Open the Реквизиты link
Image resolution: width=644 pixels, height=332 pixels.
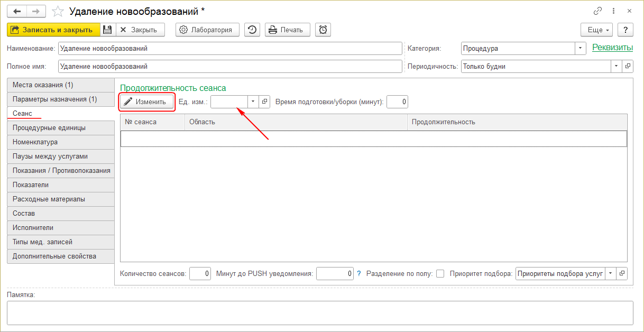612,48
